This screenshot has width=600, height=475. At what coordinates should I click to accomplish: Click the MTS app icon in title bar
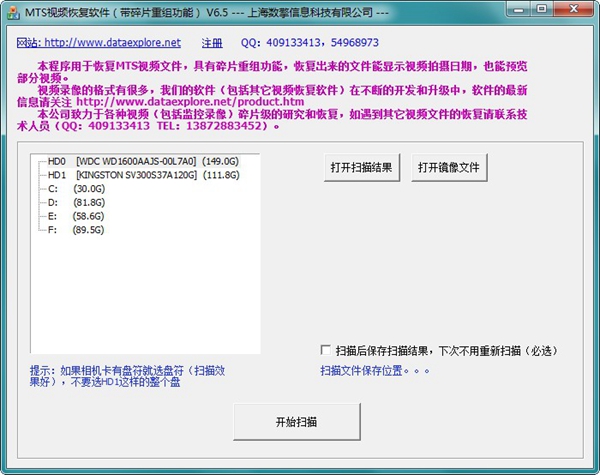click(13, 12)
